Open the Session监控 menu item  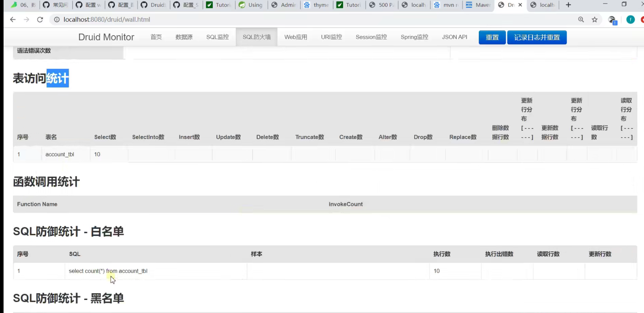tap(371, 37)
